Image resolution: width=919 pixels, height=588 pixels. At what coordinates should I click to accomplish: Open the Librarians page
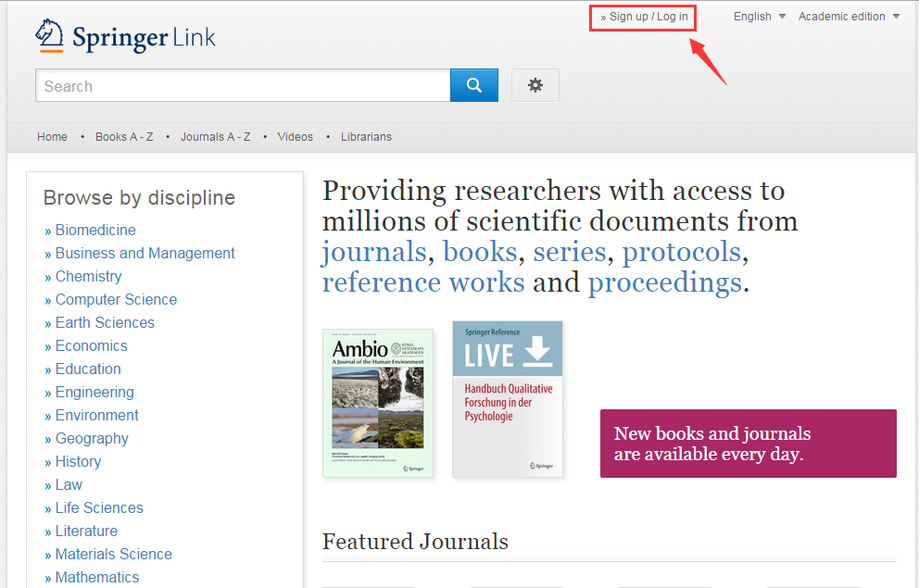pos(366,136)
